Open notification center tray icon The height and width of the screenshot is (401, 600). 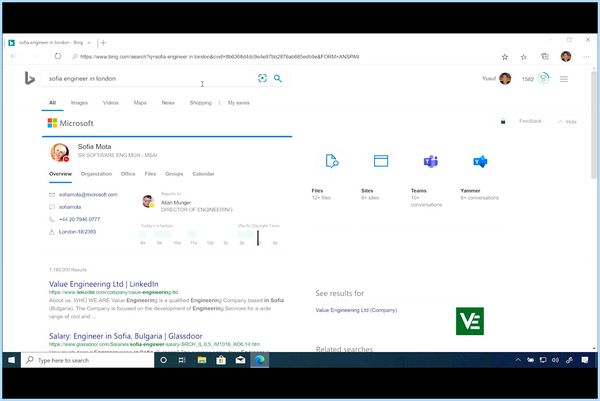pyautogui.click(x=585, y=360)
